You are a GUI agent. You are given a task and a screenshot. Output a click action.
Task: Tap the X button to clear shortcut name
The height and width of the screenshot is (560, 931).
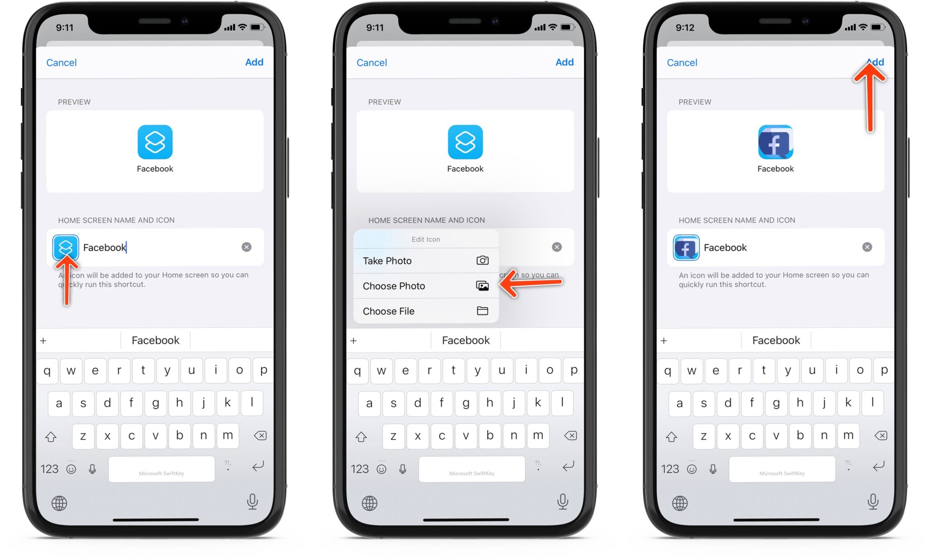click(247, 247)
